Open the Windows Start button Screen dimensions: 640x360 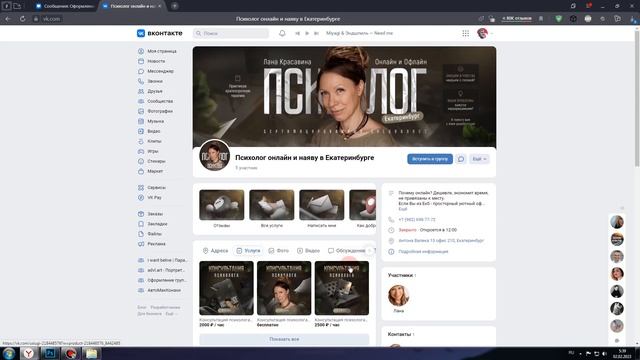click(9, 353)
